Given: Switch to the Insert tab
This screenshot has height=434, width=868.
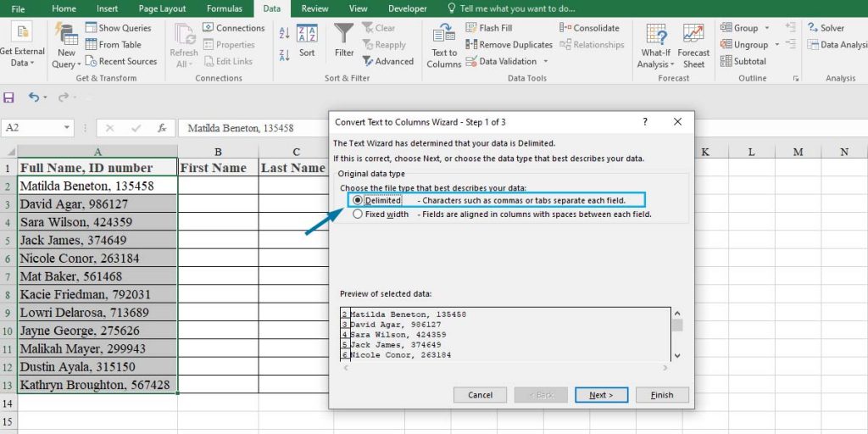Looking at the screenshot, I should pos(107,8).
